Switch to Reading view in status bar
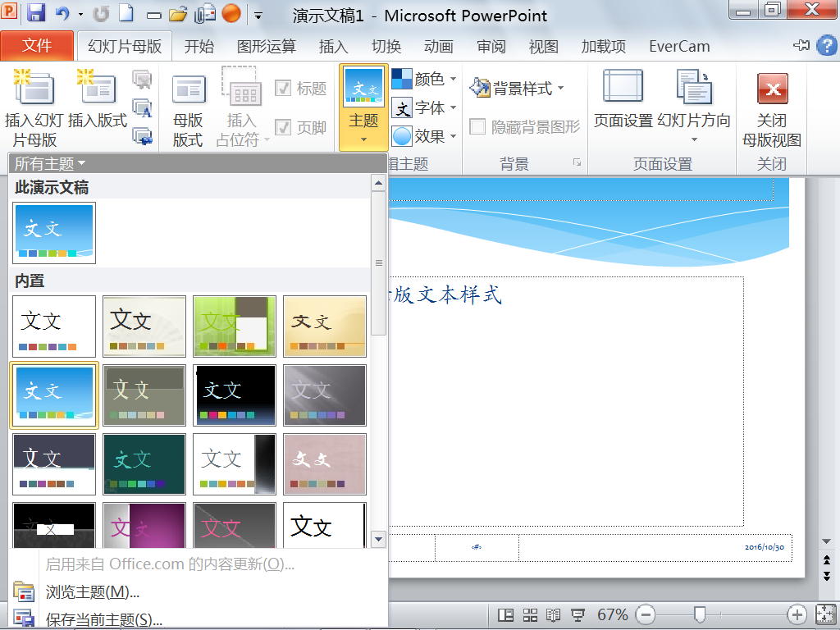840x630 pixels. (554, 615)
